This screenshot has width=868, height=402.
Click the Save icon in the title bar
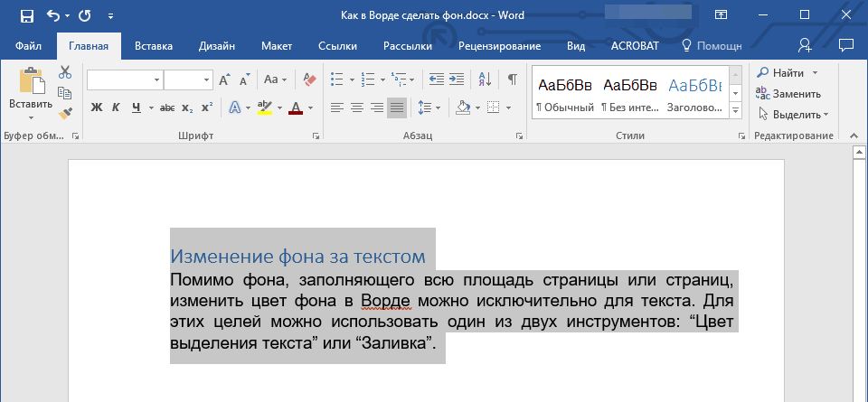coord(26,15)
